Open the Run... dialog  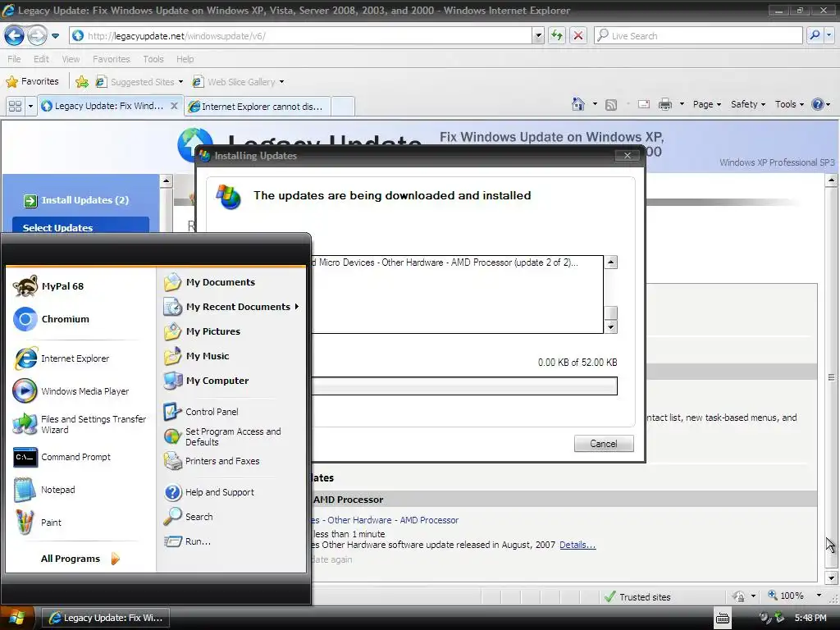pyautogui.click(x=188, y=541)
